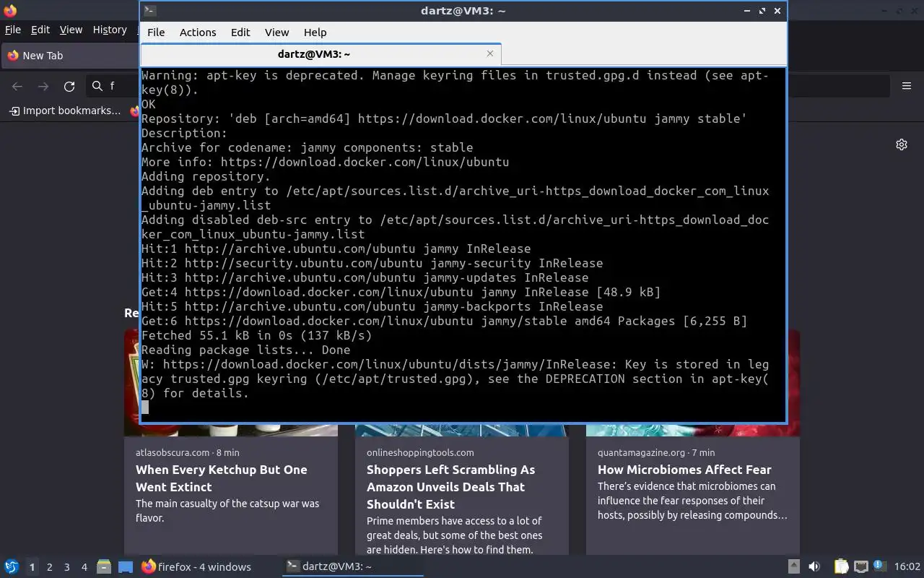Click the onlineshoppingtools.com source label
The image size is (924, 578).
[420, 452]
